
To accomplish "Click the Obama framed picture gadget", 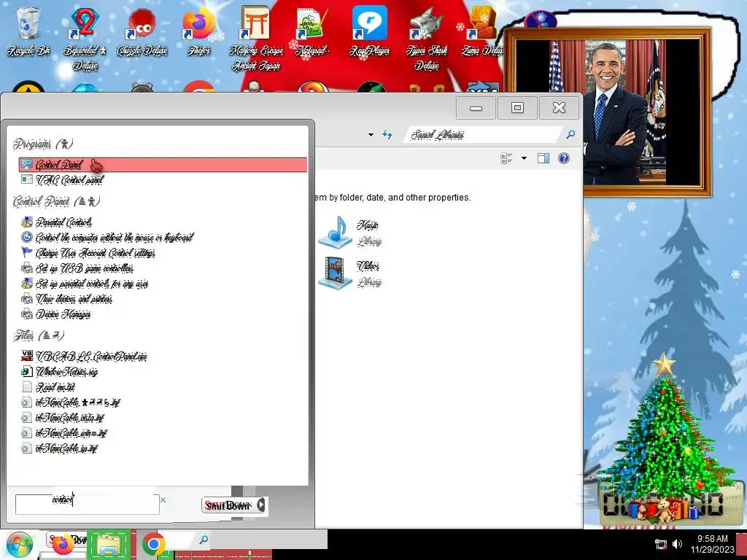I will tap(608, 112).
